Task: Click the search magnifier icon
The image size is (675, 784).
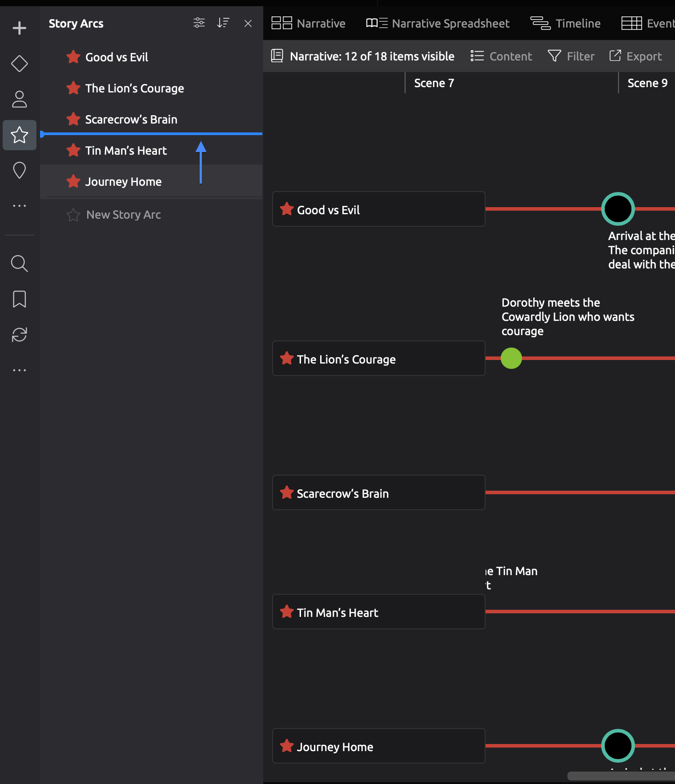Action: (19, 264)
